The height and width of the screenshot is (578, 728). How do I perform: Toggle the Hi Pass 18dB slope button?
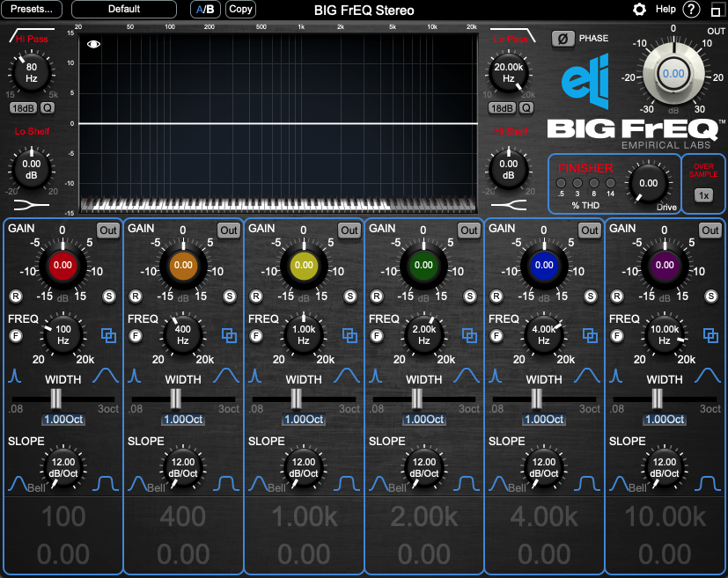coord(23,108)
